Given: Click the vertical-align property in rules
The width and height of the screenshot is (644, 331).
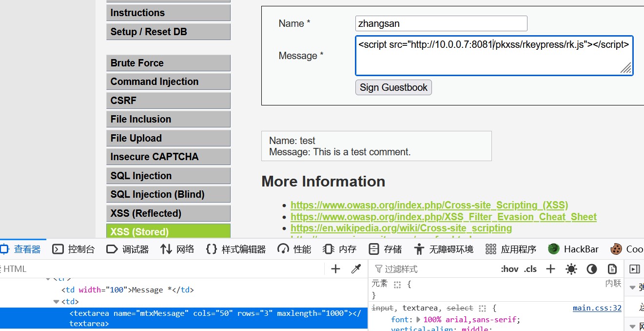Looking at the screenshot, I should point(422,329).
